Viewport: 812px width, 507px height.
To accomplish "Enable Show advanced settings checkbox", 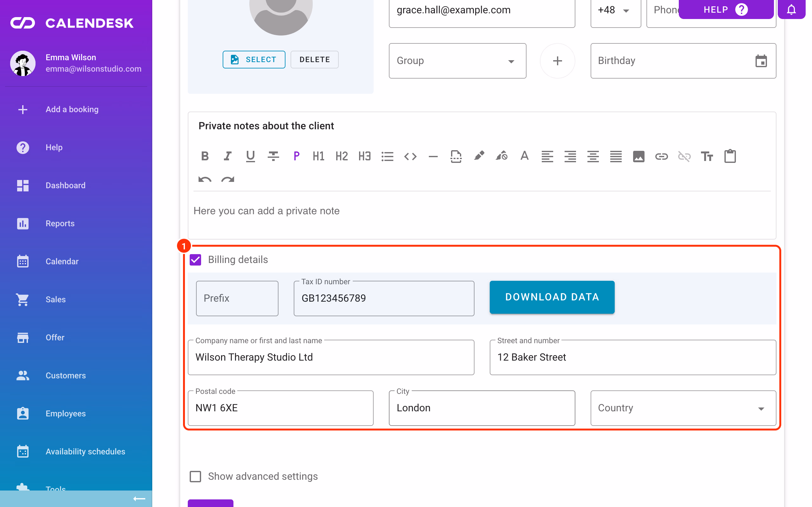I will click(x=195, y=477).
